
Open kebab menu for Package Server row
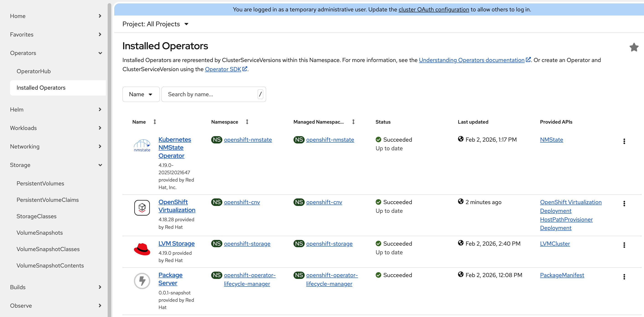pyautogui.click(x=624, y=277)
